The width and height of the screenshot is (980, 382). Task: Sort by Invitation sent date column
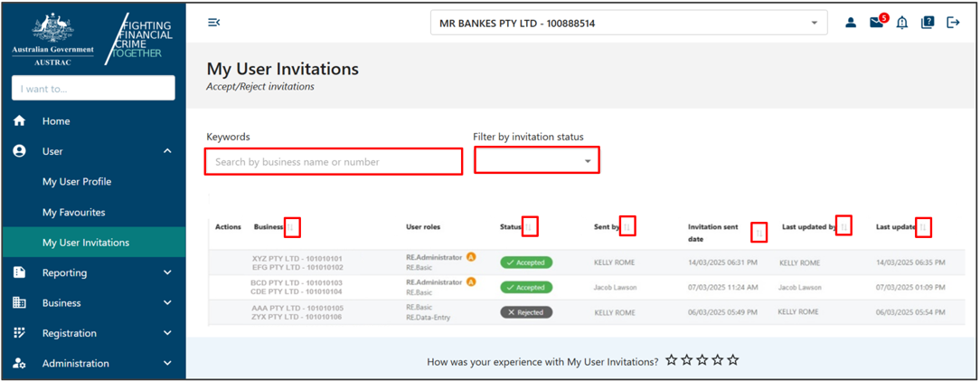759,233
